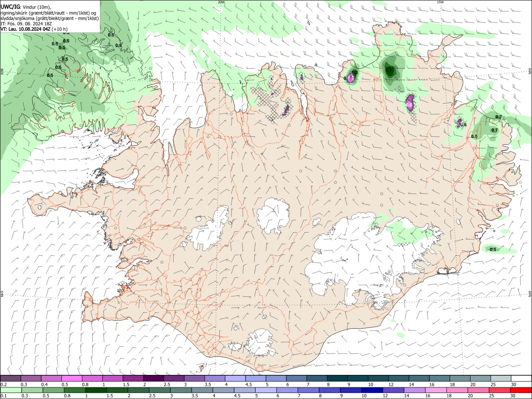Select the '2.5' label in snow legend
532x399 pixels.
pos(167,384)
